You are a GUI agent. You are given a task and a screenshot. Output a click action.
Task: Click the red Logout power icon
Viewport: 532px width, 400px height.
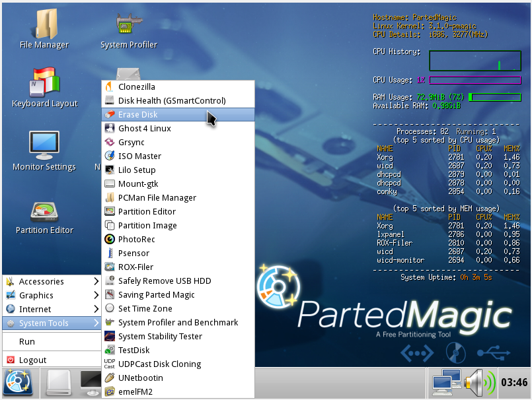click(x=11, y=360)
